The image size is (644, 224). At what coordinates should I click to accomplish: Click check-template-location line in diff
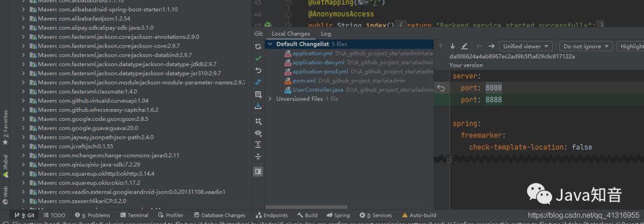(x=531, y=147)
